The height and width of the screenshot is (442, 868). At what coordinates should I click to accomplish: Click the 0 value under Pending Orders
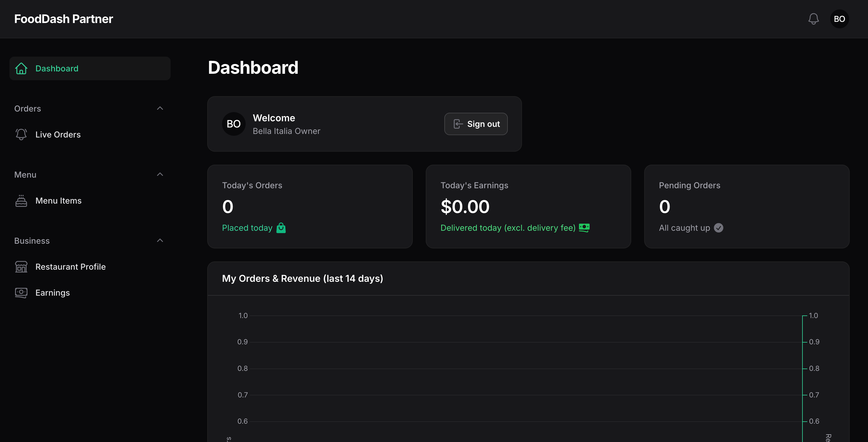pos(665,206)
